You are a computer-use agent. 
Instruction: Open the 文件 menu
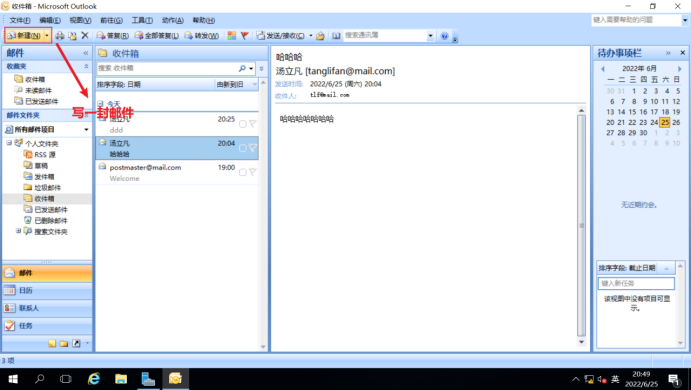click(x=20, y=20)
